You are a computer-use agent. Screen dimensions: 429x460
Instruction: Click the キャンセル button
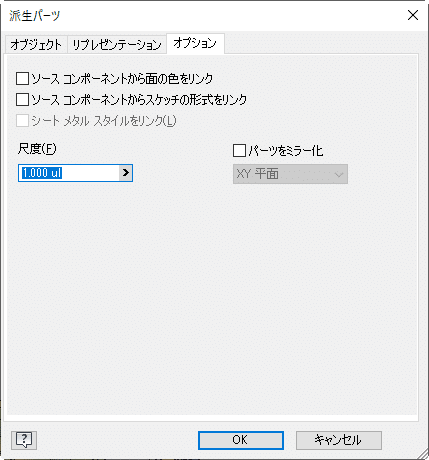pos(339,440)
